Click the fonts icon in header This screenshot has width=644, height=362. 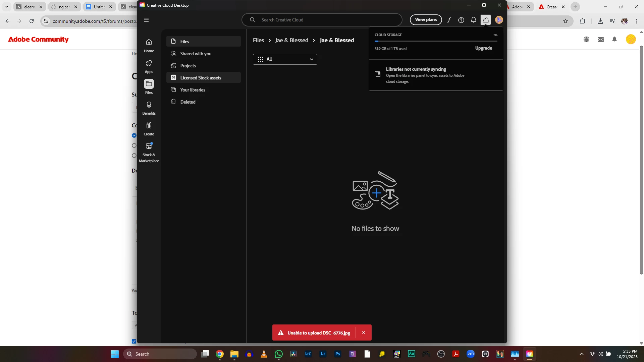point(449,20)
